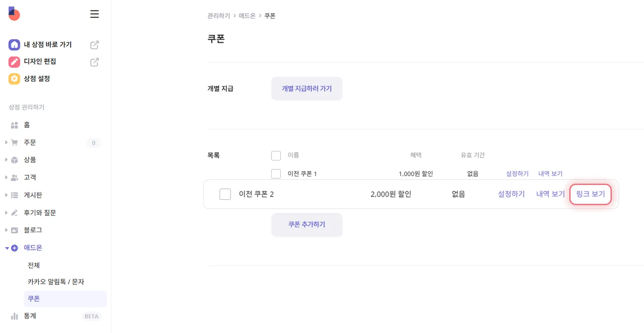Toggle the select-all checkbox beside 이름
644x333 pixels.
coord(276,155)
